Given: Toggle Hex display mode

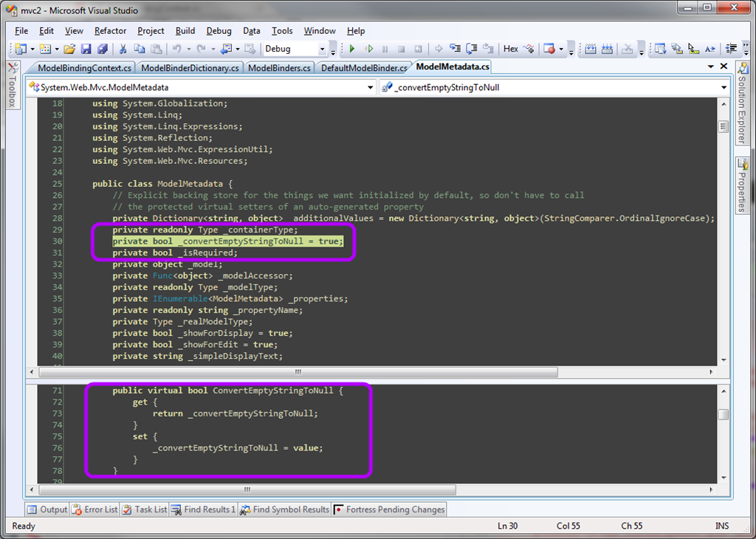Looking at the screenshot, I should tap(511, 49).
